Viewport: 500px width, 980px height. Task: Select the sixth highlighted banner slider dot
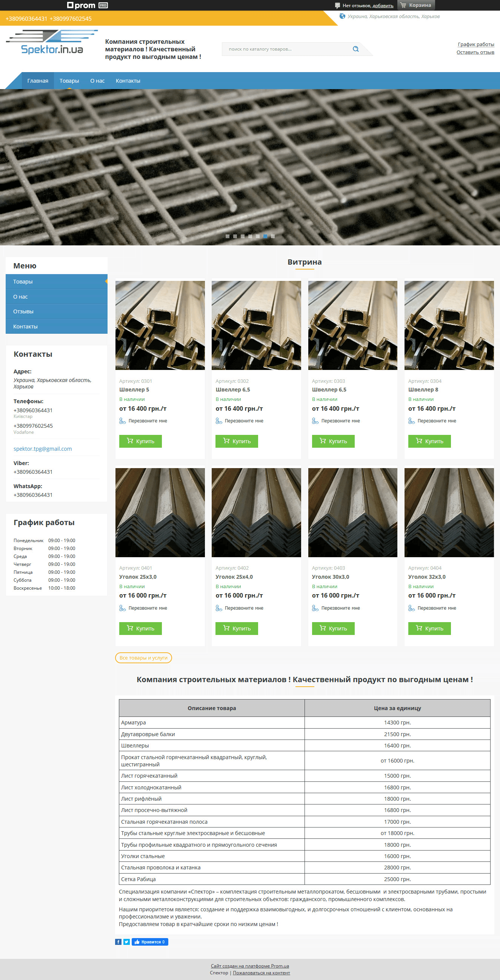pyautogui.click(x=265, y=236)
